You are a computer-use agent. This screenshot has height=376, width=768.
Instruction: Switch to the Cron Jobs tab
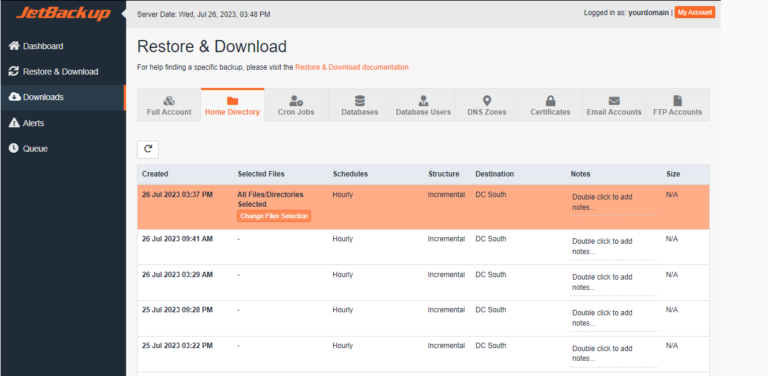(x=296, y=105)
